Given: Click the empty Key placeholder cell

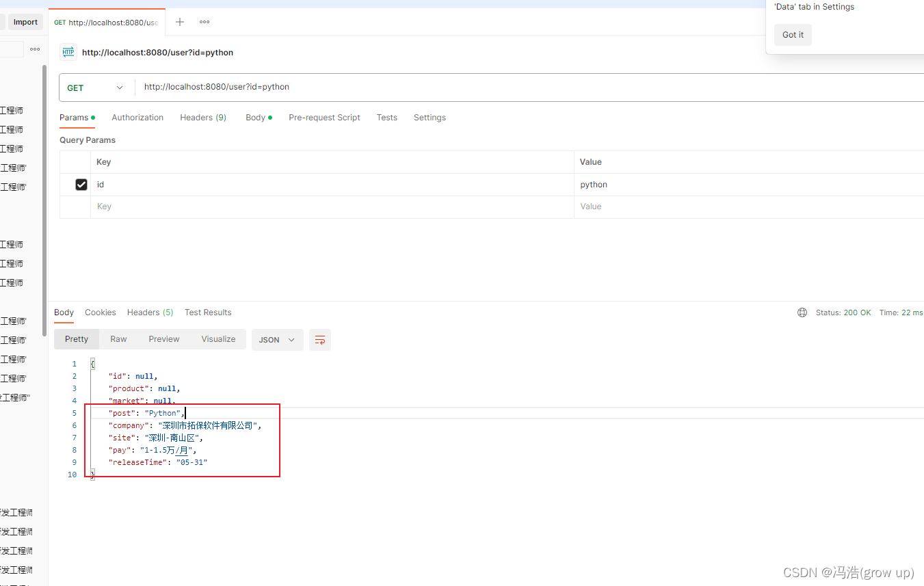Looking at the screenshot, I should pos(332,207).
